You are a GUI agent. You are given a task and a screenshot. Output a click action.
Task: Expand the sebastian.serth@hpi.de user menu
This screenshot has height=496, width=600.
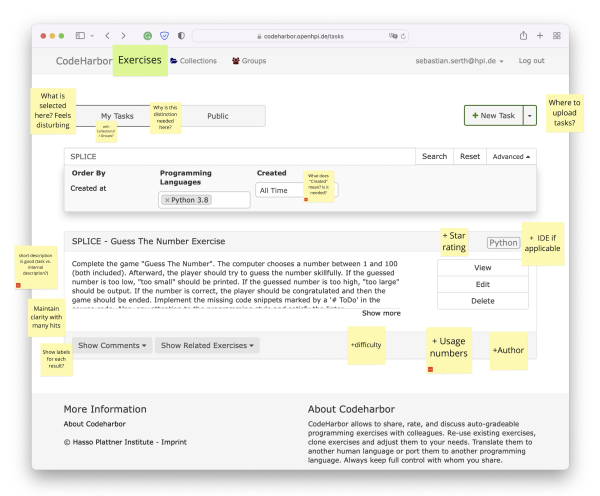pos(459,61)
